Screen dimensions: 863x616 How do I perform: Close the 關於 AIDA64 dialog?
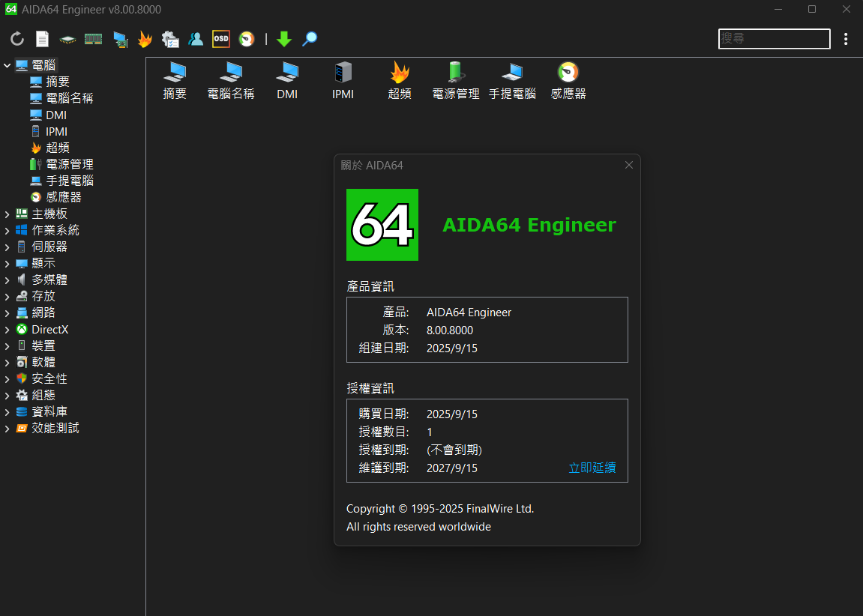(x=629, y=165)
